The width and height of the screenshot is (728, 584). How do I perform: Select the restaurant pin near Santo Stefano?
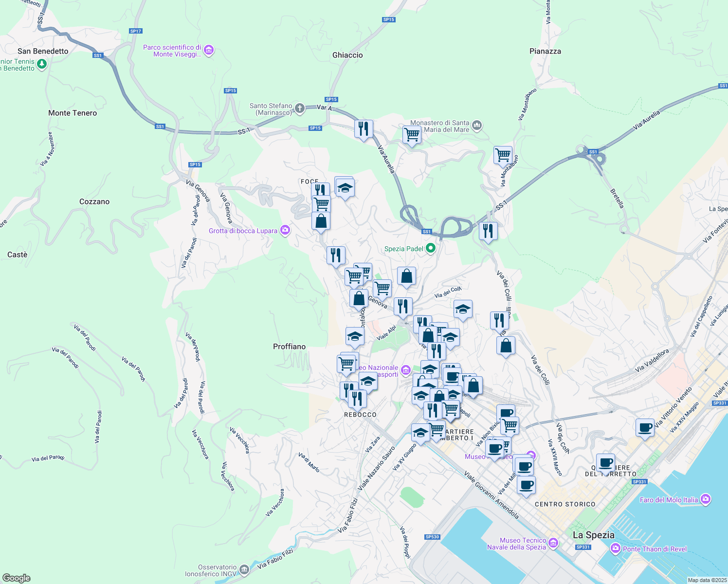(364, 128)
